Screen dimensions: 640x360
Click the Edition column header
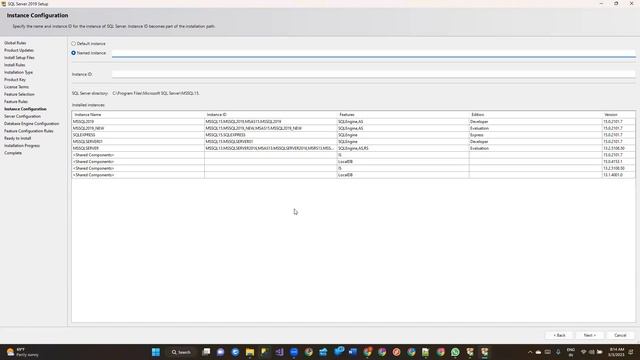(536, 115)
